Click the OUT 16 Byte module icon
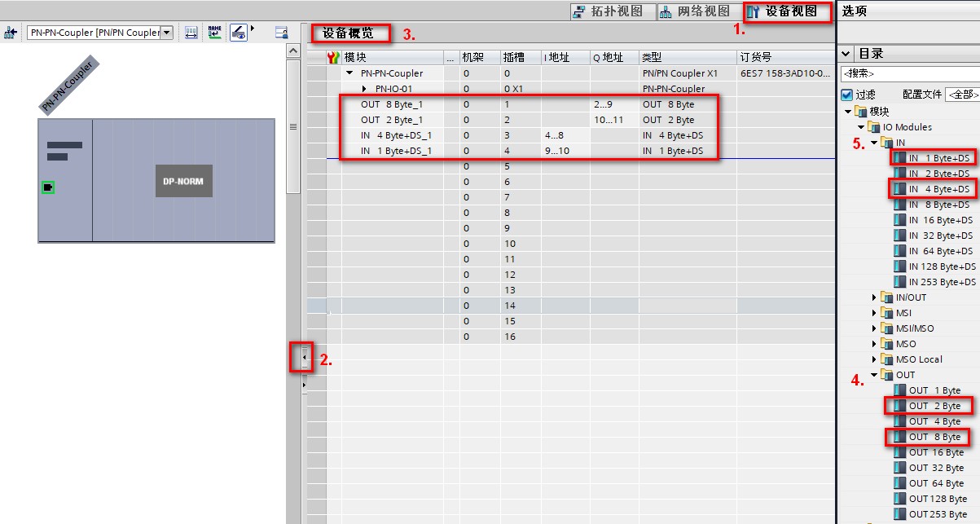The image size is (980, 524). point(899,452)
